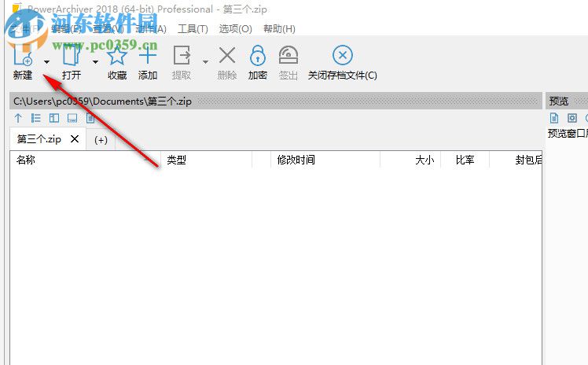Image resolution: width=588 pixels, height=365 pixels.
Task: Sort by 修改时间 column header
Action: coord(325,160)
